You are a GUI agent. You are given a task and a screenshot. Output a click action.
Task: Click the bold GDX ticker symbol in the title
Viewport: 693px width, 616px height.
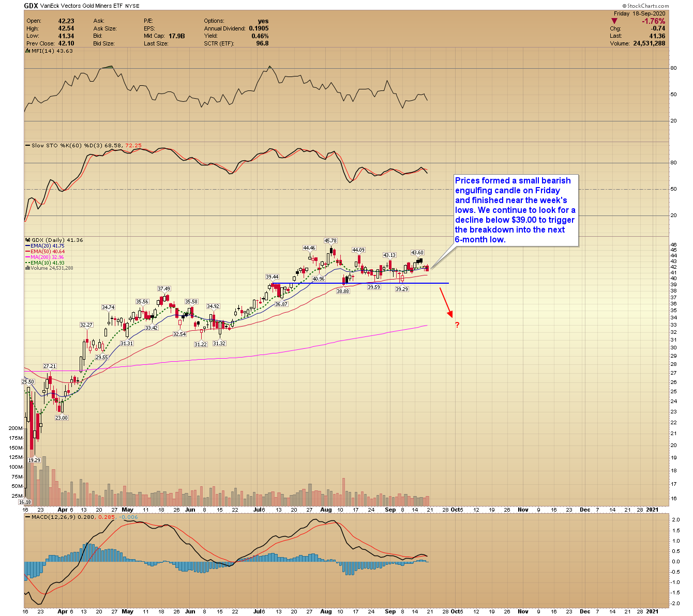click(31, 6)
